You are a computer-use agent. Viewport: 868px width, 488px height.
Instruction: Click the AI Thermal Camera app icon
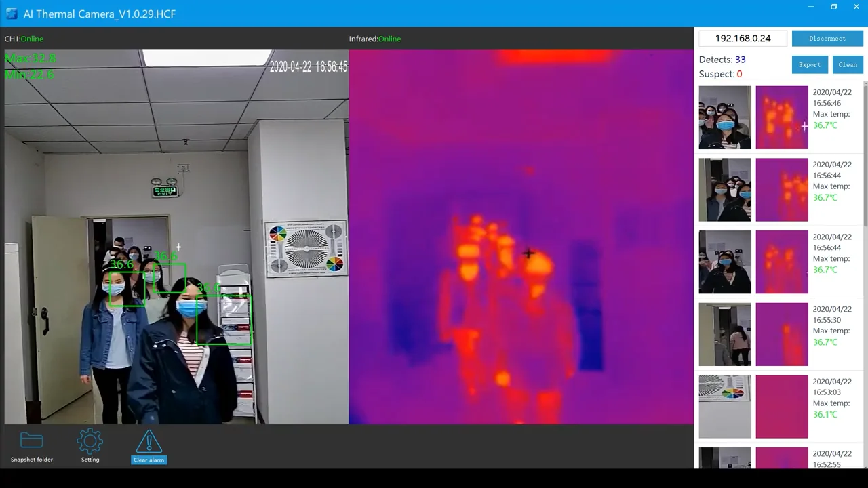point(12,14)
